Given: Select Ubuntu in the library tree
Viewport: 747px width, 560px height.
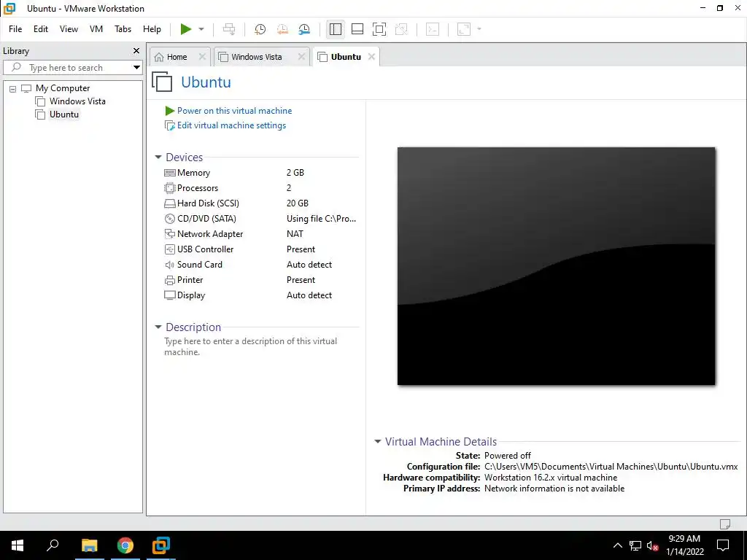Looking at the screenshot, I should 64,114.
